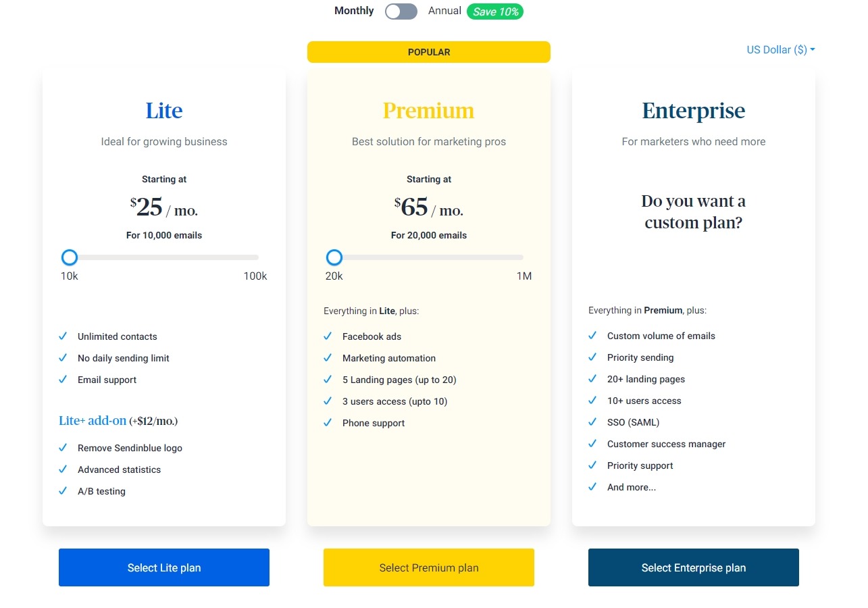Click the checkmark next to Phone support
This screenshot has width=868, height=608.
coord(328,422)
